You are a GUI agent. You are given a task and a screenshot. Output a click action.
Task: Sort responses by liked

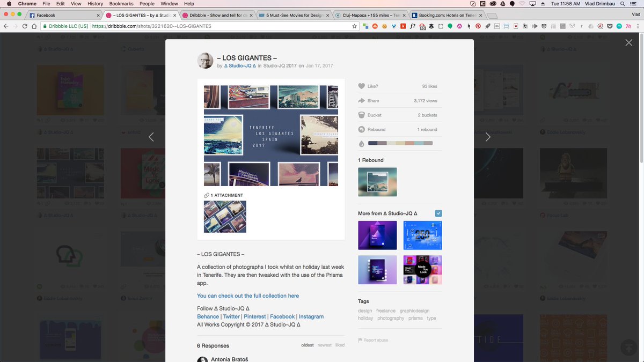340,345
